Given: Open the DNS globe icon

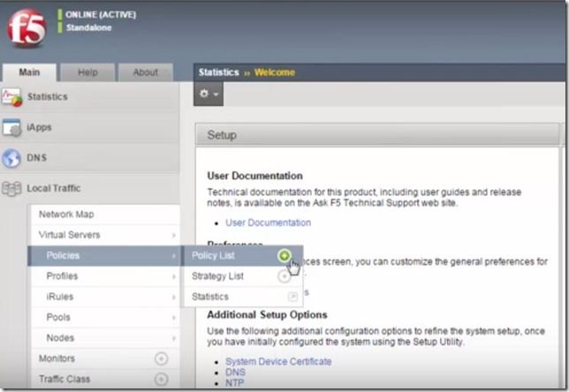Looking at the screenshot, I should click(11, 158).
